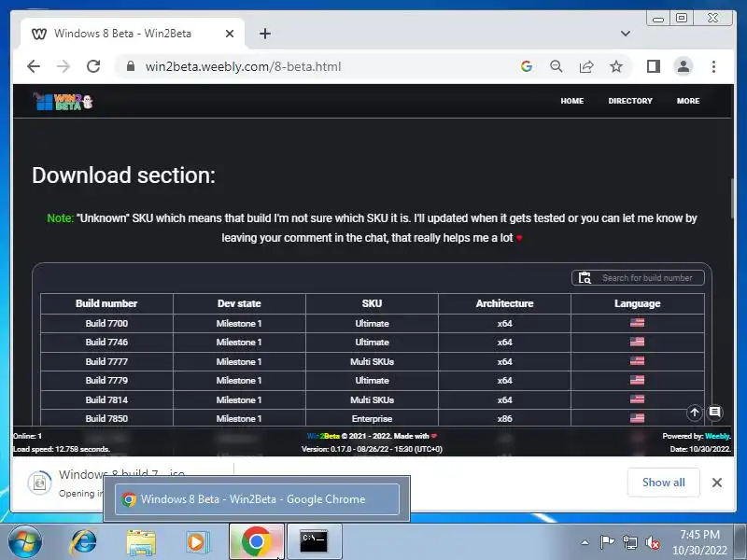The height and width of the screenshot is (560, 747).
Task: Click the Language column header
Action: (x=638, y=303)
